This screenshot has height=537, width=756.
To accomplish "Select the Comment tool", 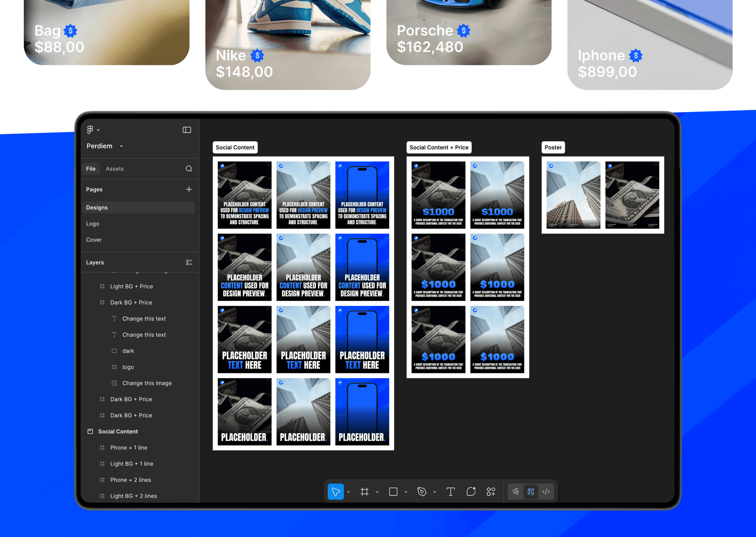I will [471, 492].
